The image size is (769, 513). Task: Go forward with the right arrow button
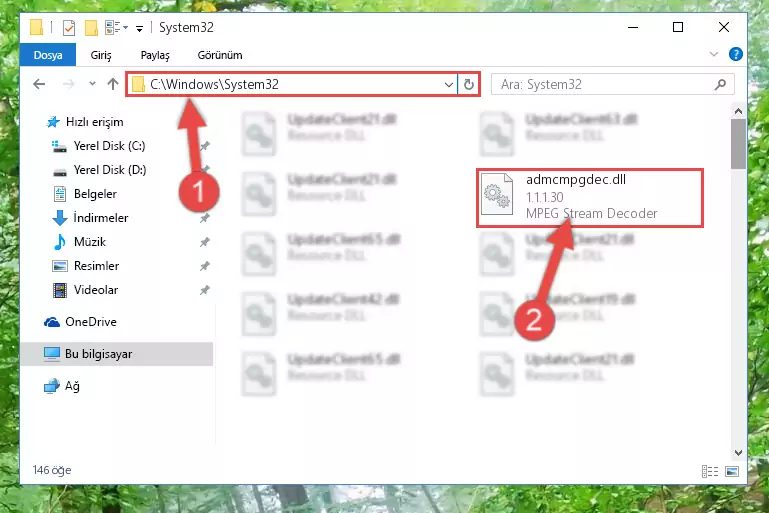pos(69,84)
